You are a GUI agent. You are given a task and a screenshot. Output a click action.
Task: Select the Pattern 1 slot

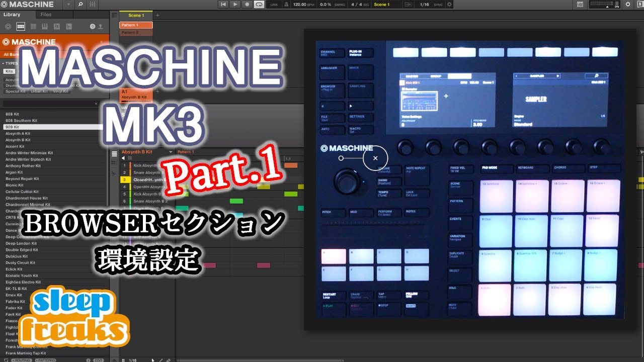coord(136,25)
